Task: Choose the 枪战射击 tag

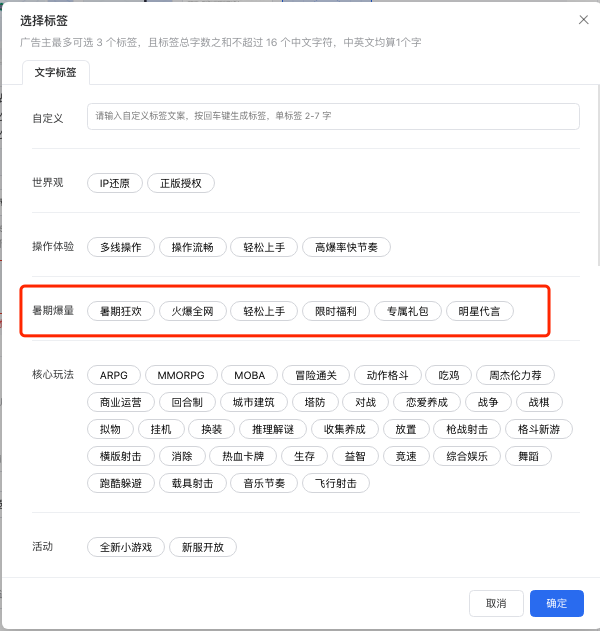Action: coord(467,429)
